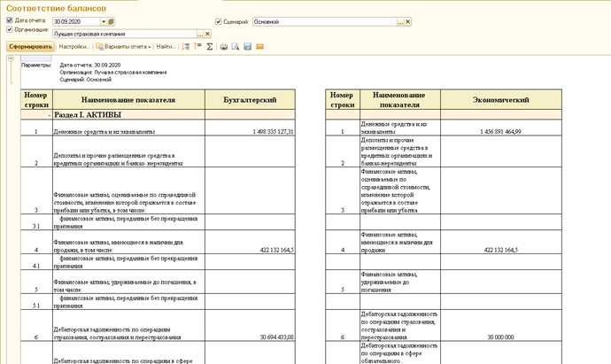Viewport: 611px width, 364px height.
Task: Click right table Номер строки header
Action: (343, 100)
